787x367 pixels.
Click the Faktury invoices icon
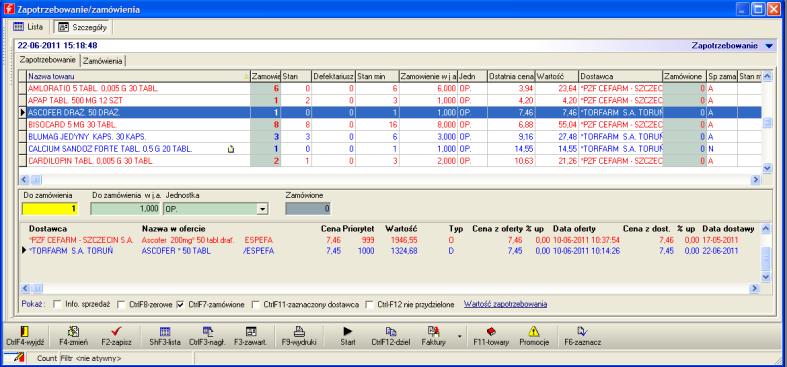click(x=433, y=331)
